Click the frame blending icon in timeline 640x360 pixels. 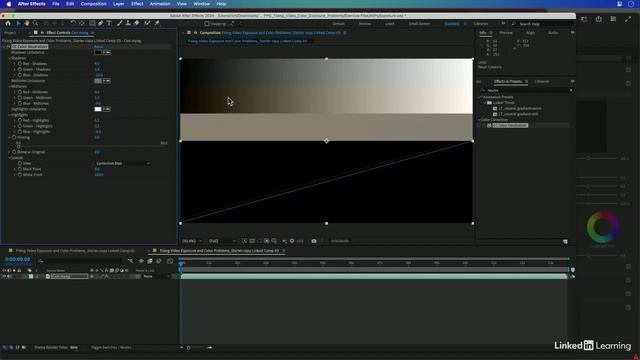(150, 261)
